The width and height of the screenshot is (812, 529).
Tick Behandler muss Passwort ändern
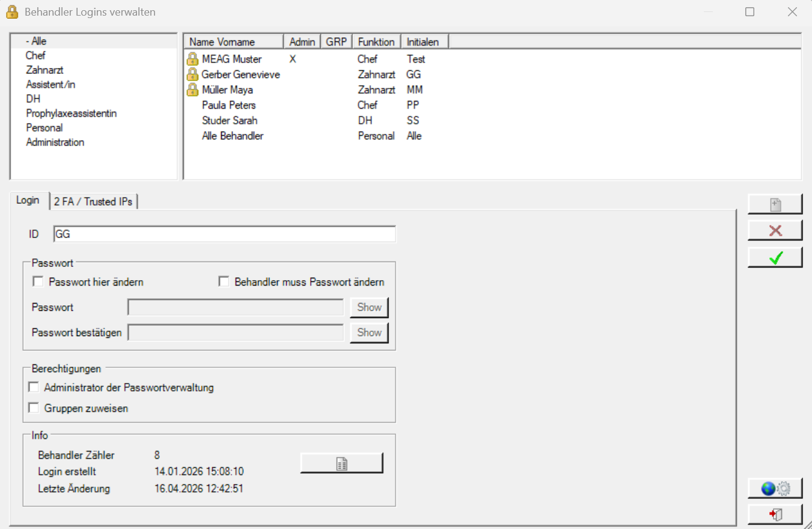coord(224,281)
